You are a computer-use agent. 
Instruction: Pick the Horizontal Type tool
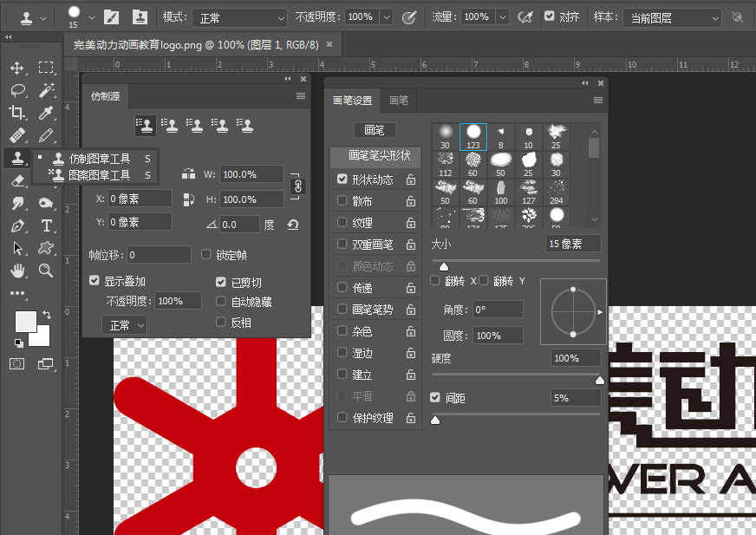coord(46,226)
